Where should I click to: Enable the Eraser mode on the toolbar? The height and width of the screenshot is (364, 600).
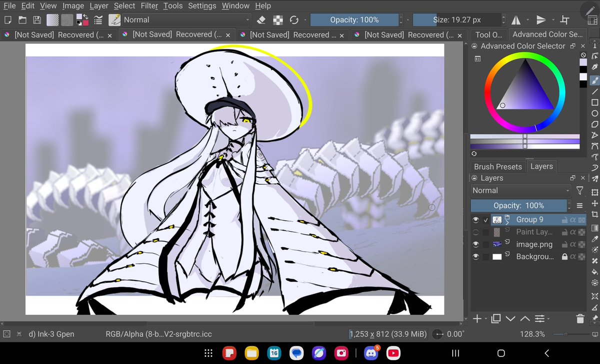click(261, 20)
